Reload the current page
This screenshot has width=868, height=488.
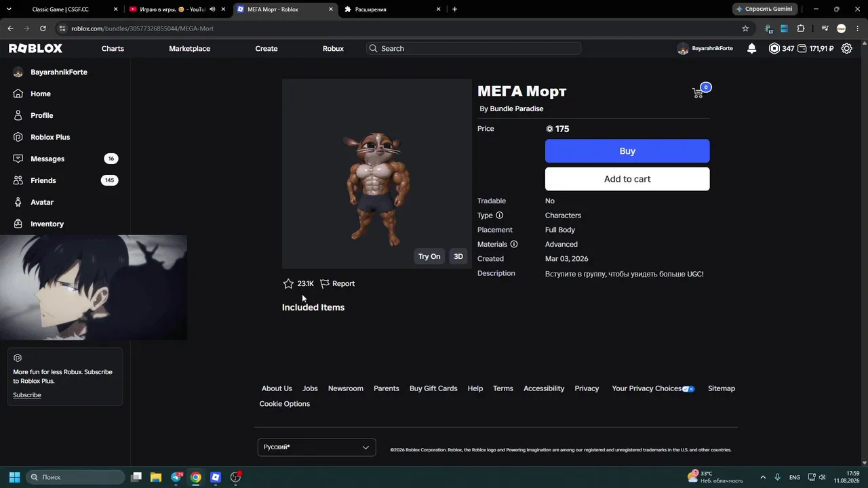(x=43, y=28)
